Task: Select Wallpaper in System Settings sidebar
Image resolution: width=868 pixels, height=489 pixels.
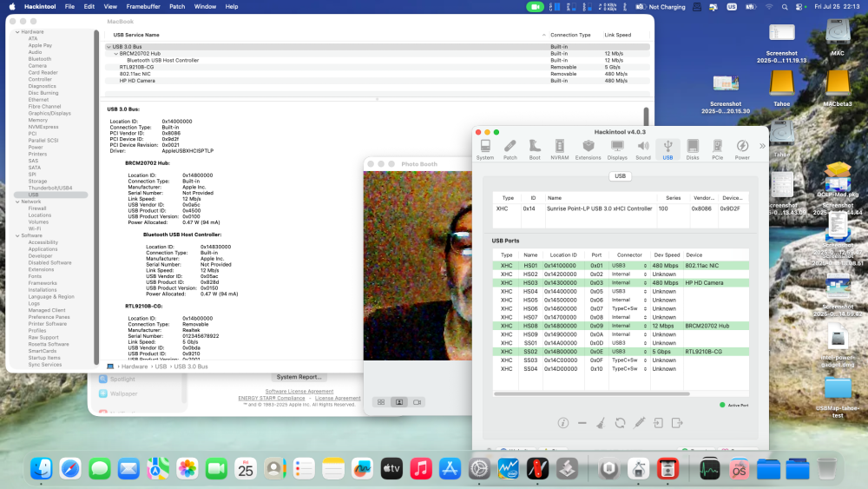Action: [x=123, y=393]
